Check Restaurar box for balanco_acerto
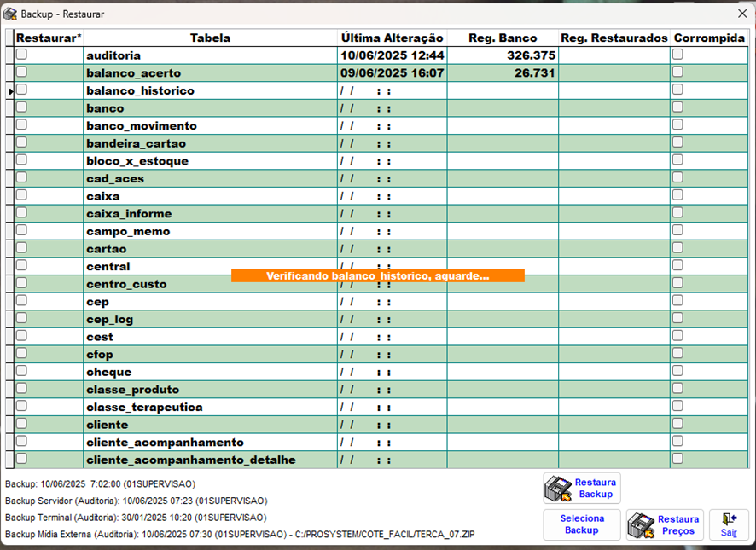756x550 pixels. click(x=21, y=72)
